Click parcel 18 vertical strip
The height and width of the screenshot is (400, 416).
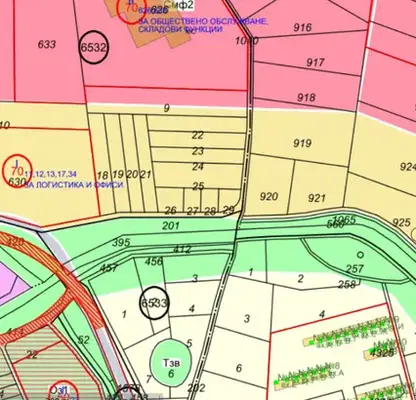(103, 175)
